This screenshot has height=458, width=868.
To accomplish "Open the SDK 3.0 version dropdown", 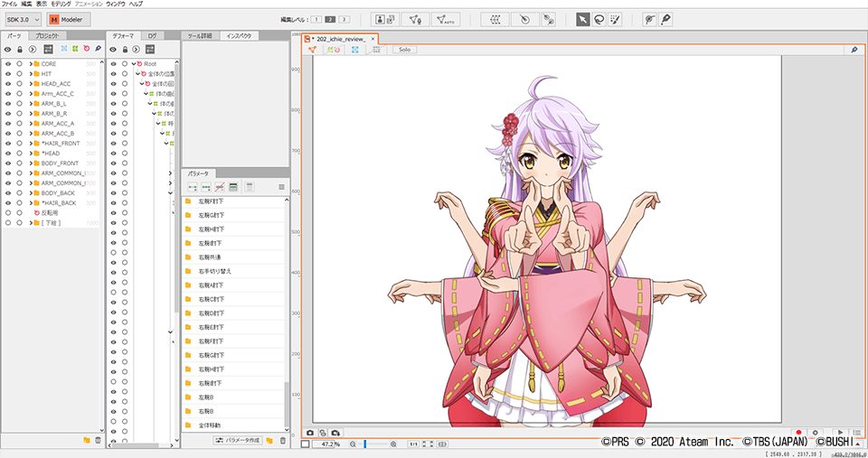I will (x=24, y=19).
